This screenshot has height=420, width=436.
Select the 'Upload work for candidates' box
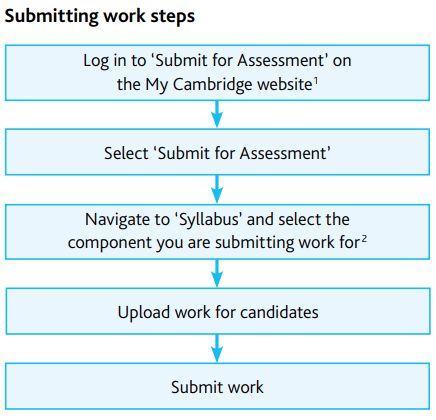217,311
